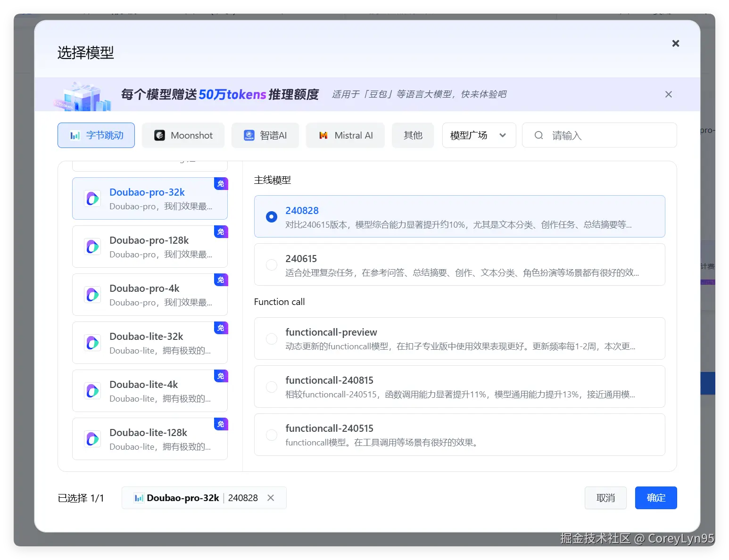The width and height of the screenshot is (729, 560).
Task: Open the 模型广场 dropdown
Action: (x=479, y=135)
